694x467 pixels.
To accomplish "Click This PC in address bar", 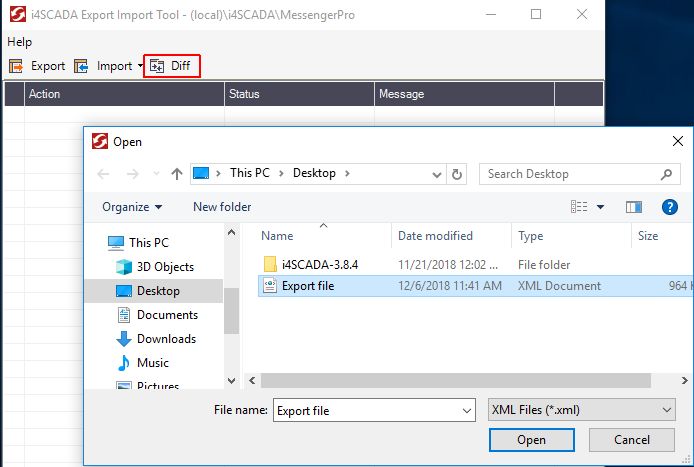I will [x=250, y=173].
